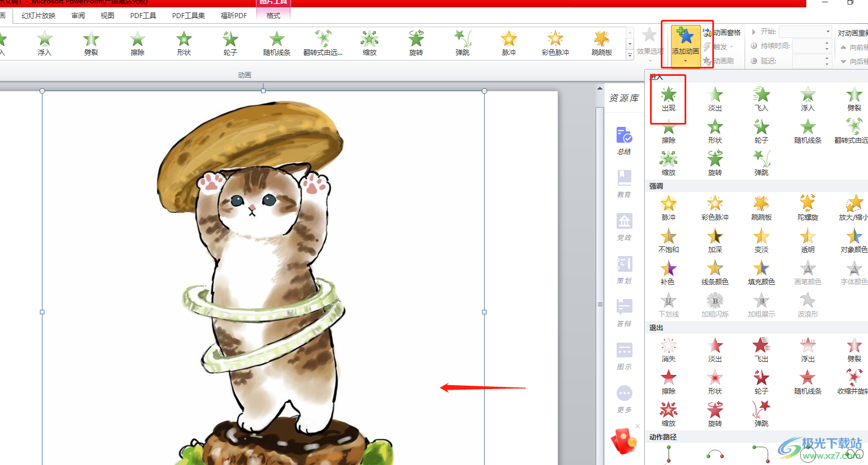Image resolution: width=868 pixels, height=465 pixels.
Task: Increase 持续时间 with spinner up arrow
Action: (827, 43)
